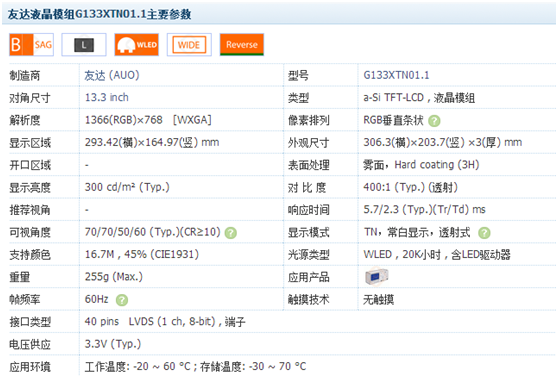Click the 应用产品 label

(x=308, y=277)
